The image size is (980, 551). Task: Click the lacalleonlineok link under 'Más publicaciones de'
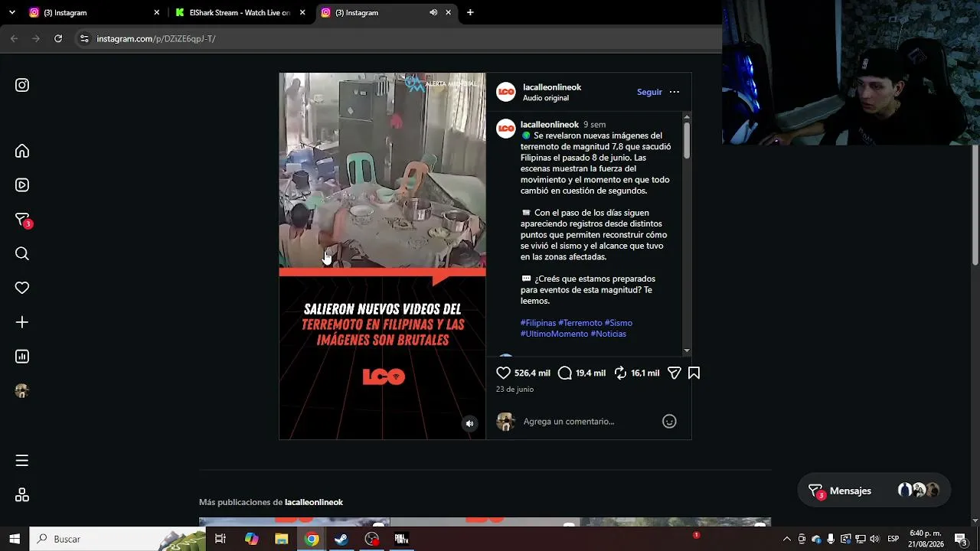click(314, 502)
